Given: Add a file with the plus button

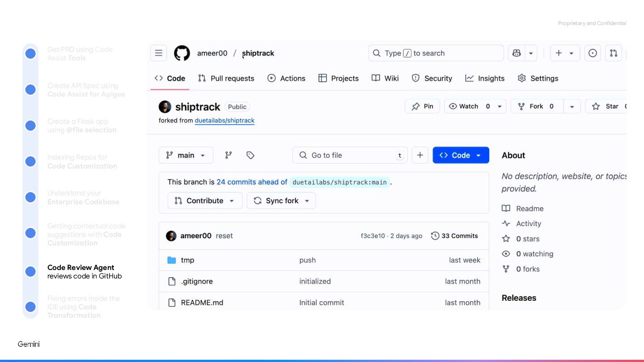Looking at the screenshot, I should (420, 155).
